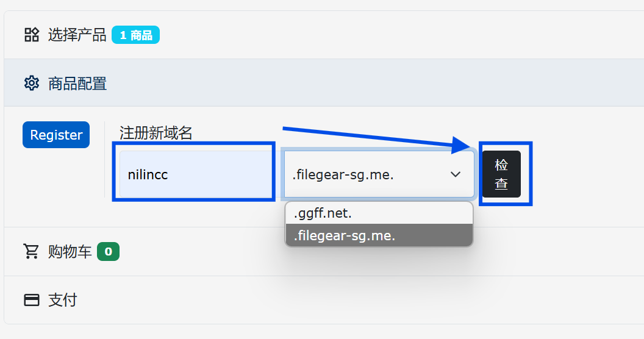The height and width of the screenshot is (339, 644).
Task: Select the 商品配置 section heading
Action: pyautogui.click(x=77, y=83)
